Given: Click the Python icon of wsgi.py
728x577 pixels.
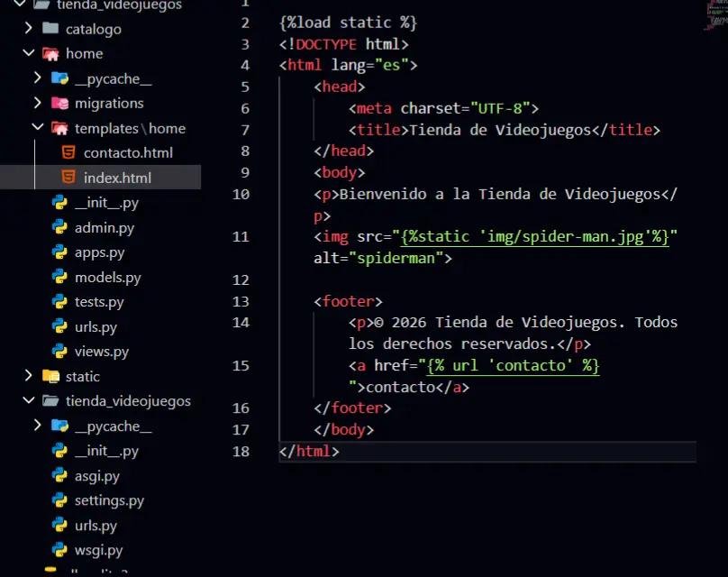Looking at the screenshot, I should [59, 550].
